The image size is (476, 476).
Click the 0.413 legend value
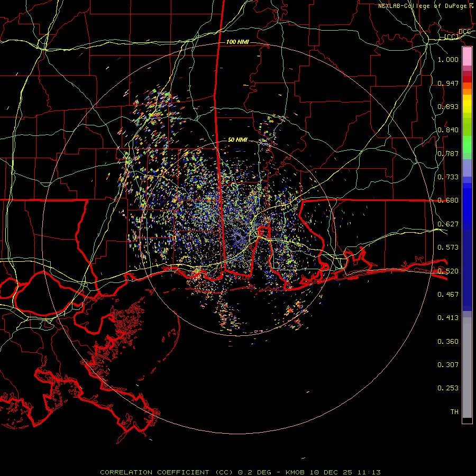click(x=448, y=318)
